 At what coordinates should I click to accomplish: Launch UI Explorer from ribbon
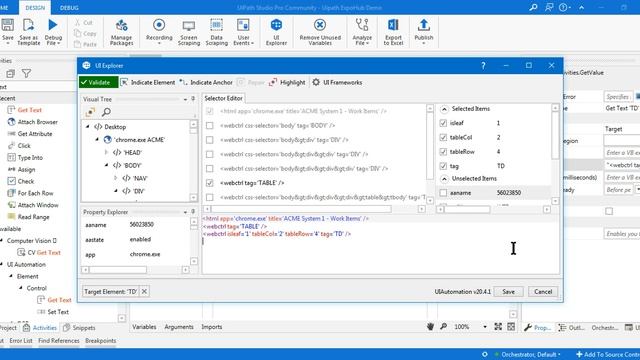click(x=276, y=32)
